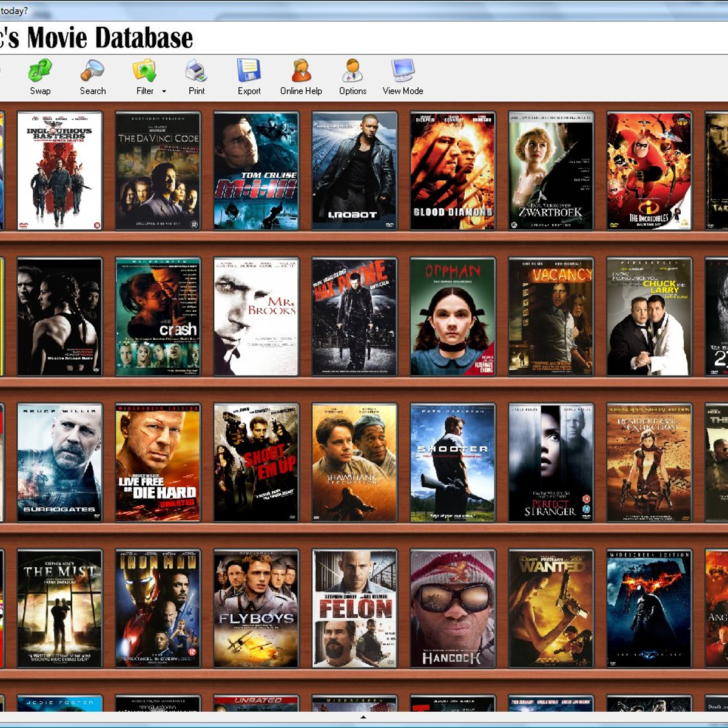Pick the Blood Diamond DVD cover
Image resolution: width=728 pixels, height=728 pixels.
click(x=453, y=171)
